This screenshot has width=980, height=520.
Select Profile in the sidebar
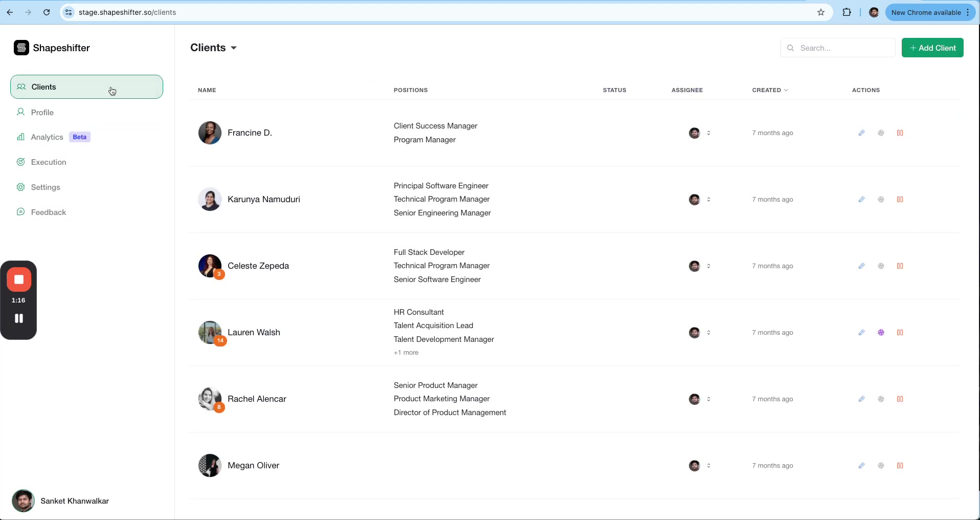[43, 112]
